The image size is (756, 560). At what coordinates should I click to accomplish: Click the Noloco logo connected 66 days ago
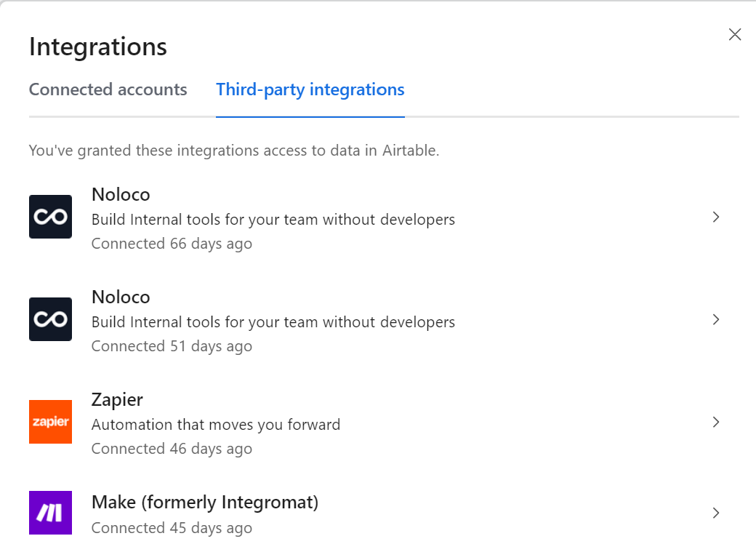tap(50, 217)
